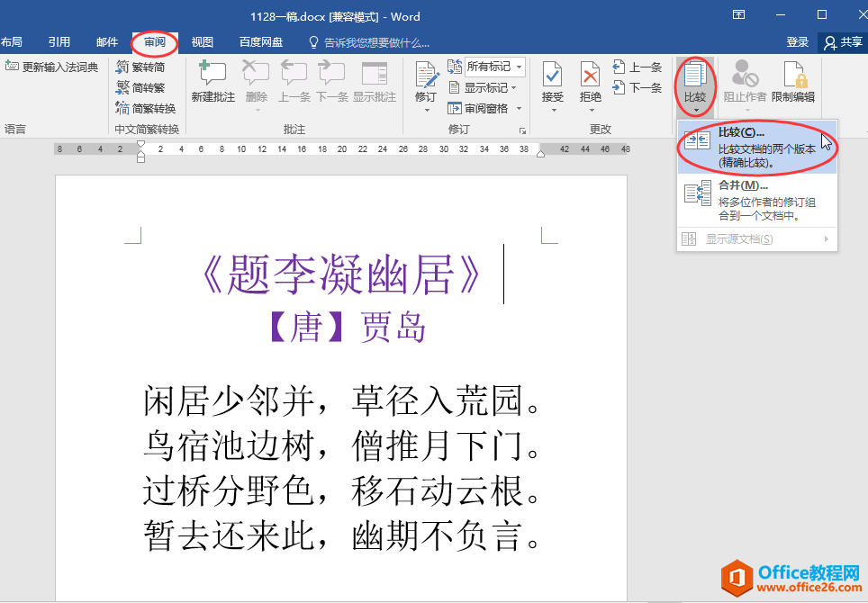Reject the change with 拒绝 icon
The image size is (868, 603).
click(590, 75)
